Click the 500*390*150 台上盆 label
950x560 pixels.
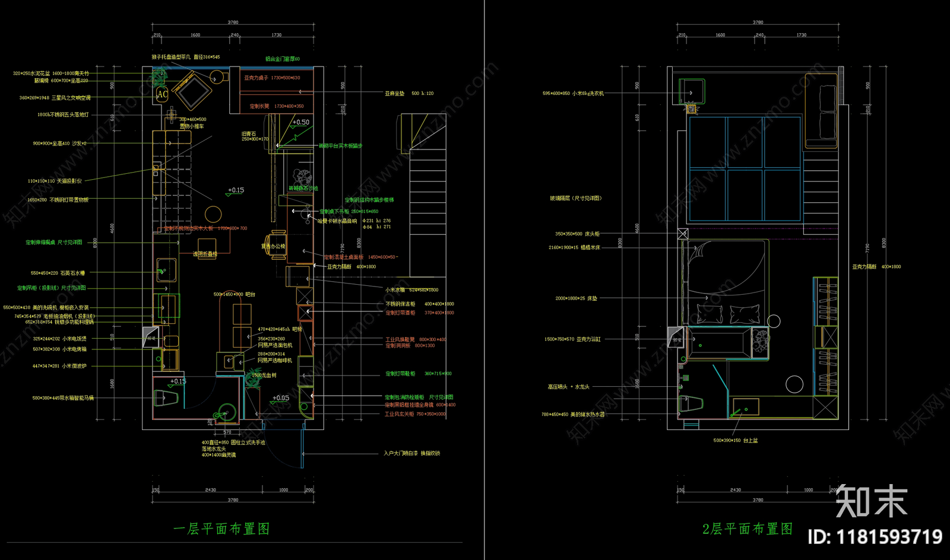pyautogui.click(x=735, y=441)
